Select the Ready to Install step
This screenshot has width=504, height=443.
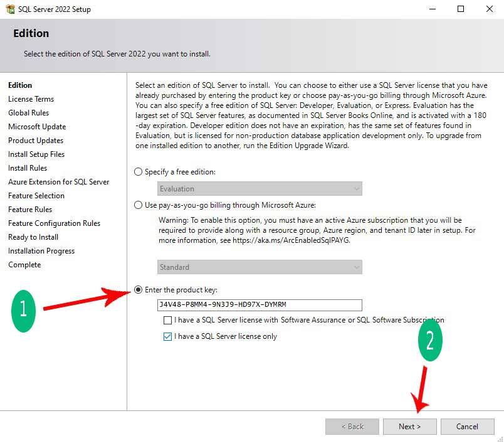point(33,237)
